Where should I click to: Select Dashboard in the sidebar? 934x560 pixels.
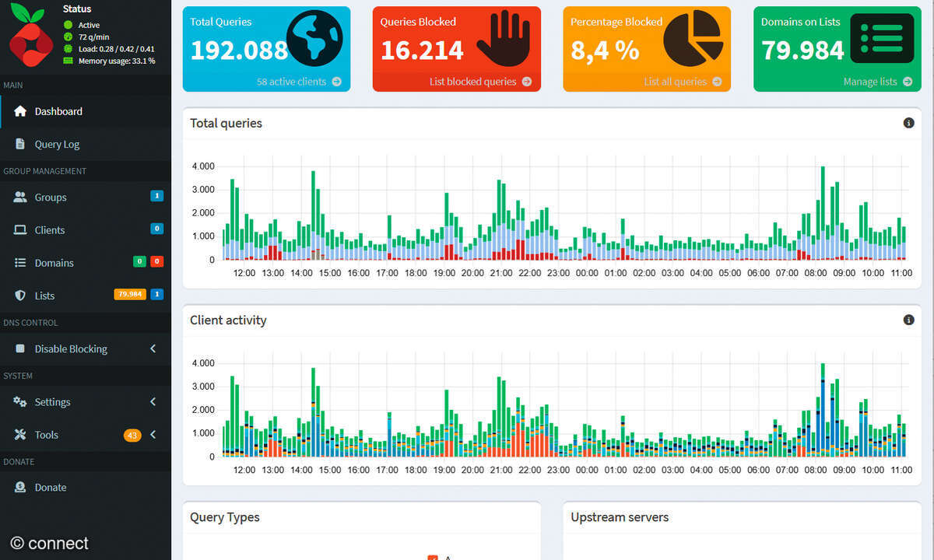(57, 111)
